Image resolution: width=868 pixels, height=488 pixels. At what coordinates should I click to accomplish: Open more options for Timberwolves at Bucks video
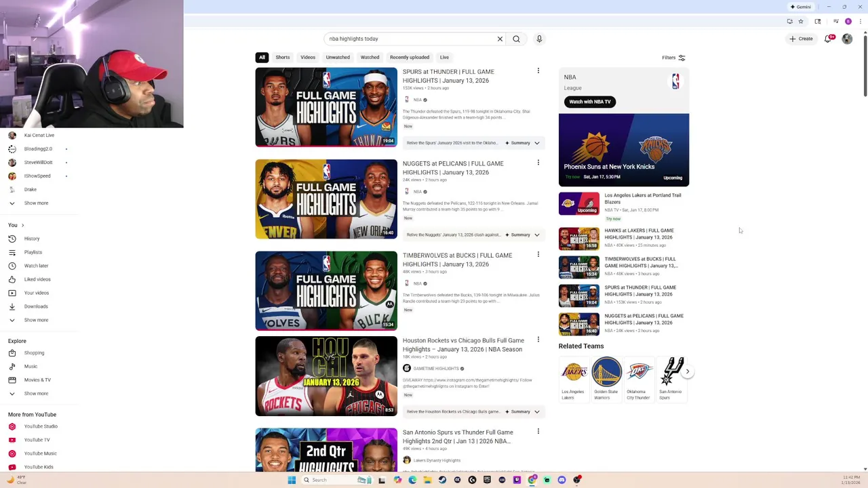pyautogui.click(x=538, y=254)
